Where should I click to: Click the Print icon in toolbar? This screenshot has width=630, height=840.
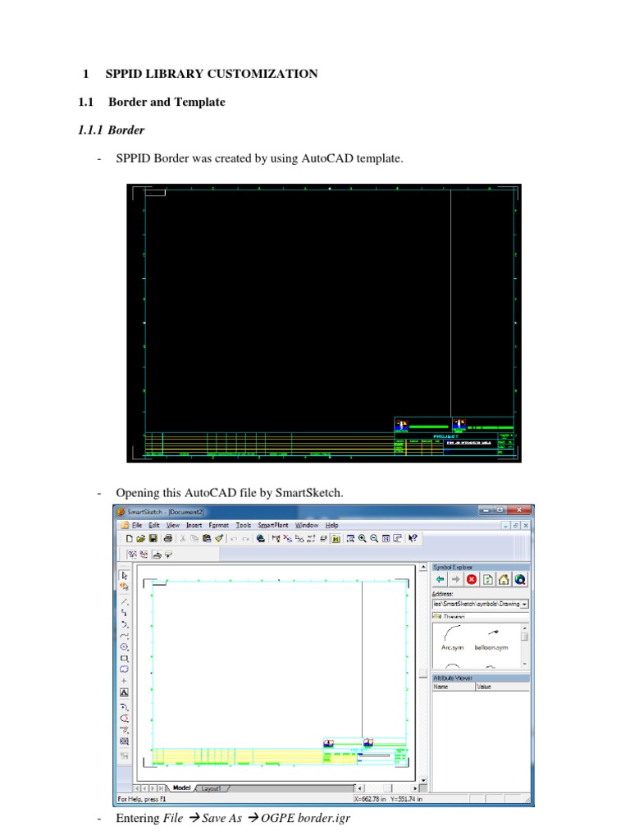coord(168,538)
